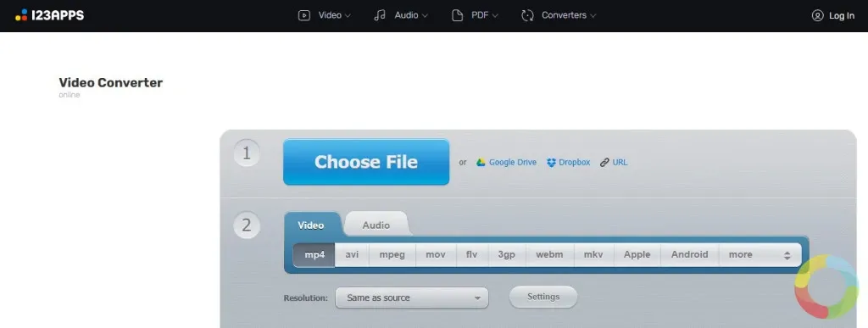Viewport: 868px width, 328px height.
Task: Click the Log In link
Action: [x=842, y=15]
